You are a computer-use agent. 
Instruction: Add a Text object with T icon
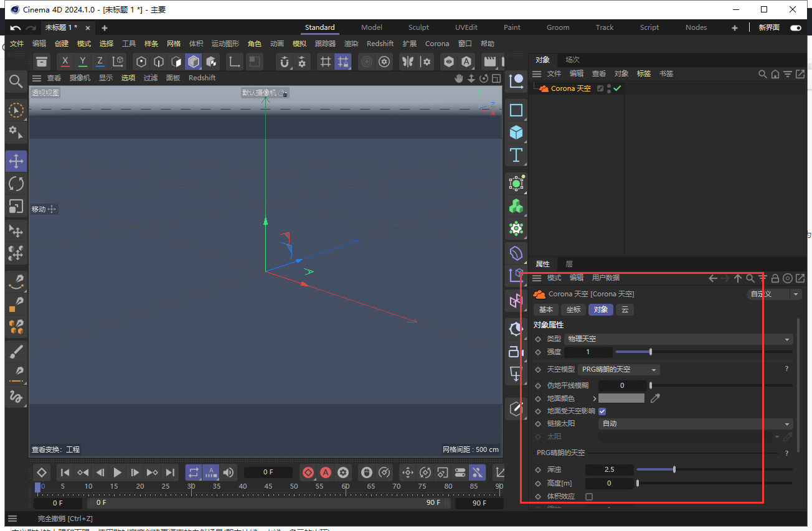(516, 155)
